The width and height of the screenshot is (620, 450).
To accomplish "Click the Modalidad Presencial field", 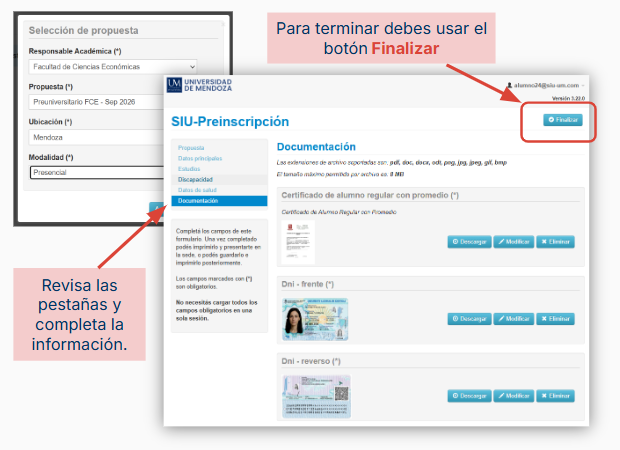I will click(x=97, y=172).
